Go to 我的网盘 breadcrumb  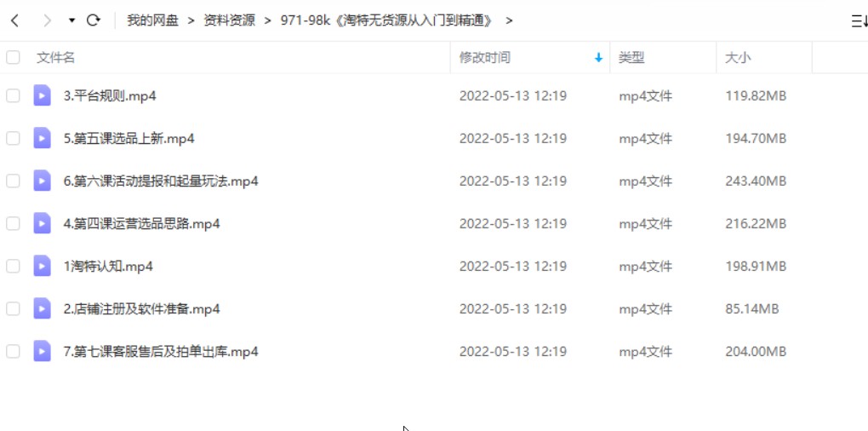coord(153,21)
